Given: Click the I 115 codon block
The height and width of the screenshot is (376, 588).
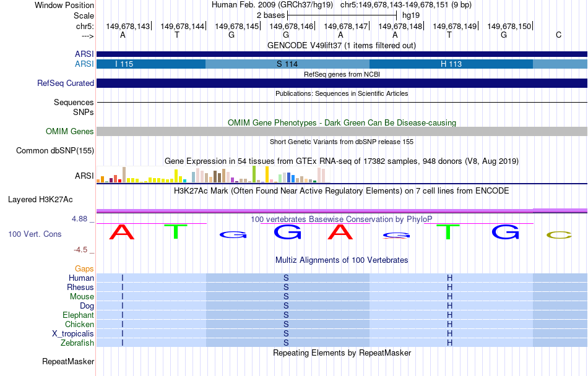Looking at the screenshot, I should coord(151,64).
